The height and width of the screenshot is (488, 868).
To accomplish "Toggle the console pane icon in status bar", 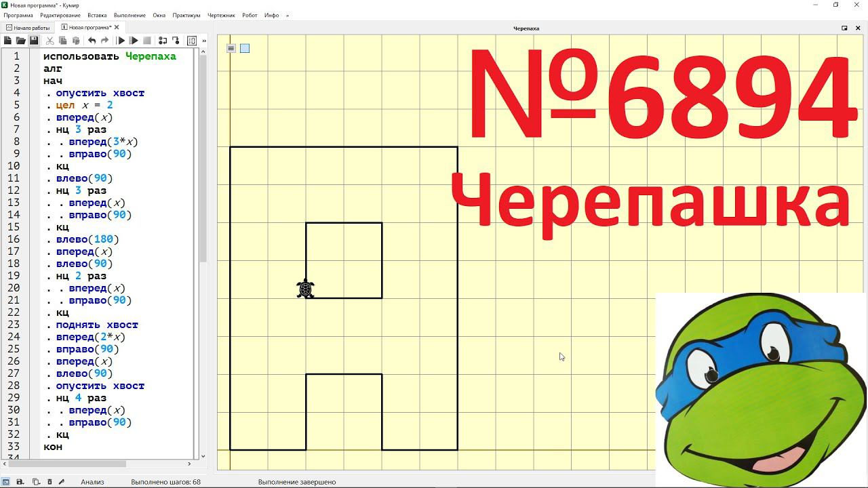I will pyautogui.click(x=6, y=482).
